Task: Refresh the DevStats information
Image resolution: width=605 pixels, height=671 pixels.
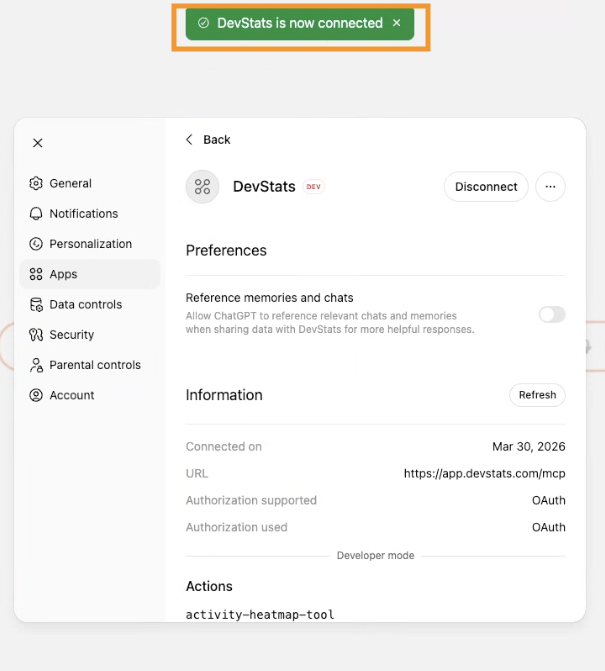Action: [537, 395]
